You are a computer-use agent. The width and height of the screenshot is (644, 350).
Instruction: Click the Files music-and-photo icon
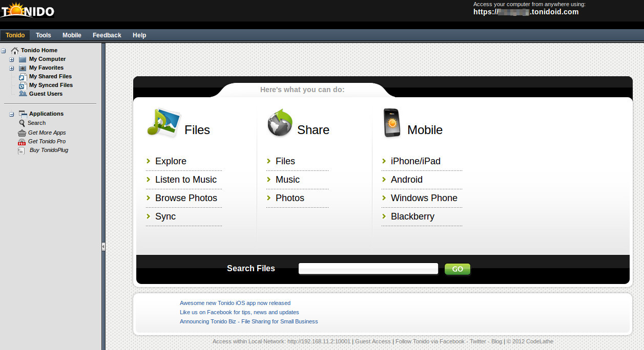163,122
